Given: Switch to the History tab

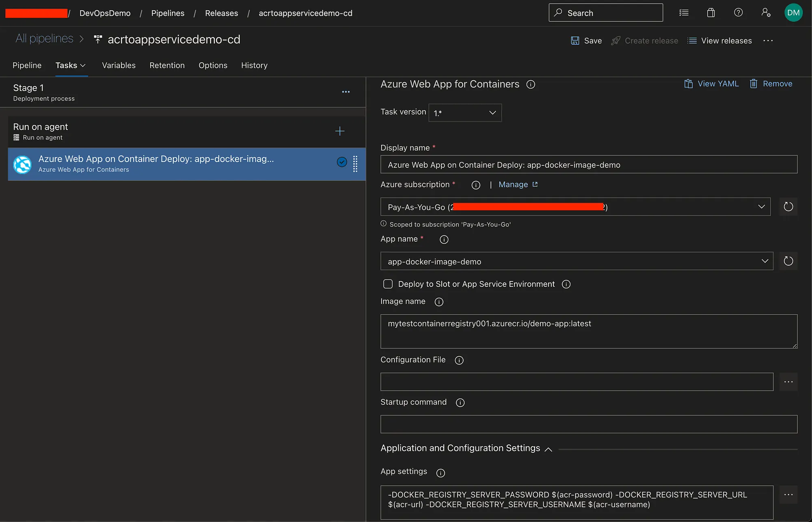Looking at the screenshot, I should pyautogui.click(x=254, y=65).
